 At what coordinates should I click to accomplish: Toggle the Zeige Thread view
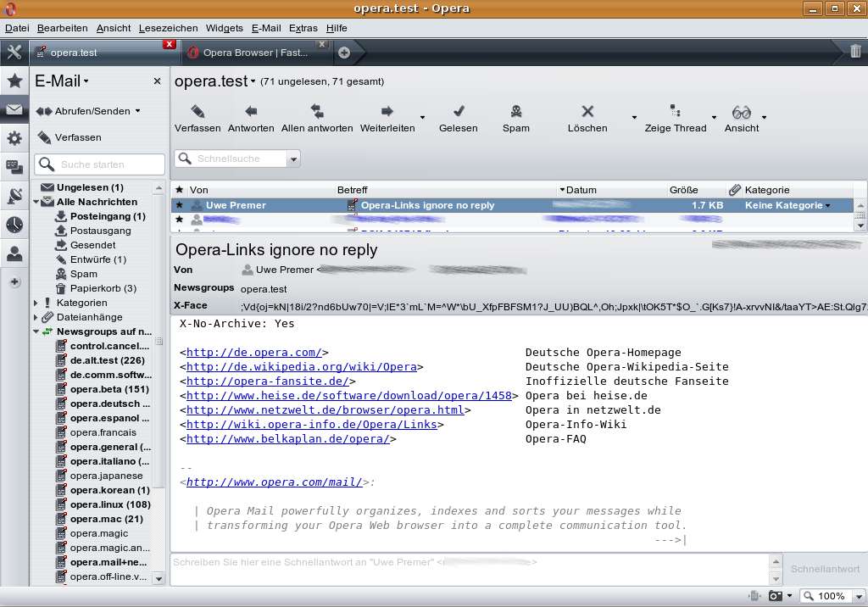click(x=675, y=112)
